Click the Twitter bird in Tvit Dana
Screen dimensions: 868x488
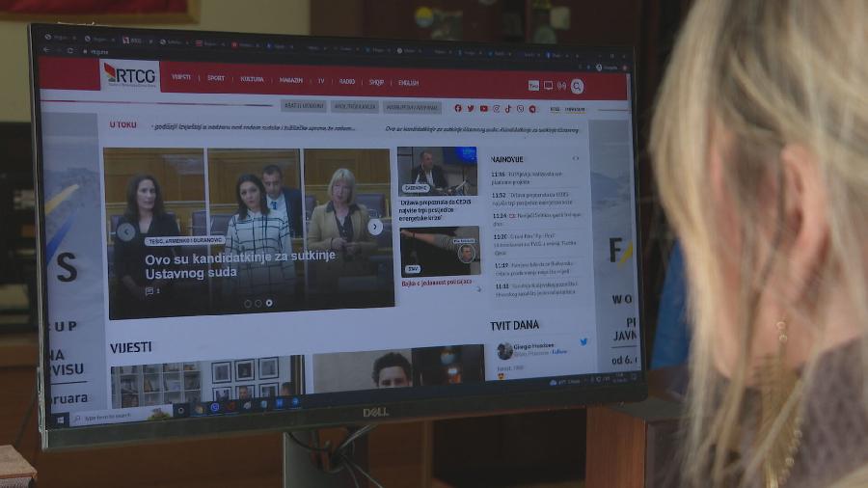(583, 341)
